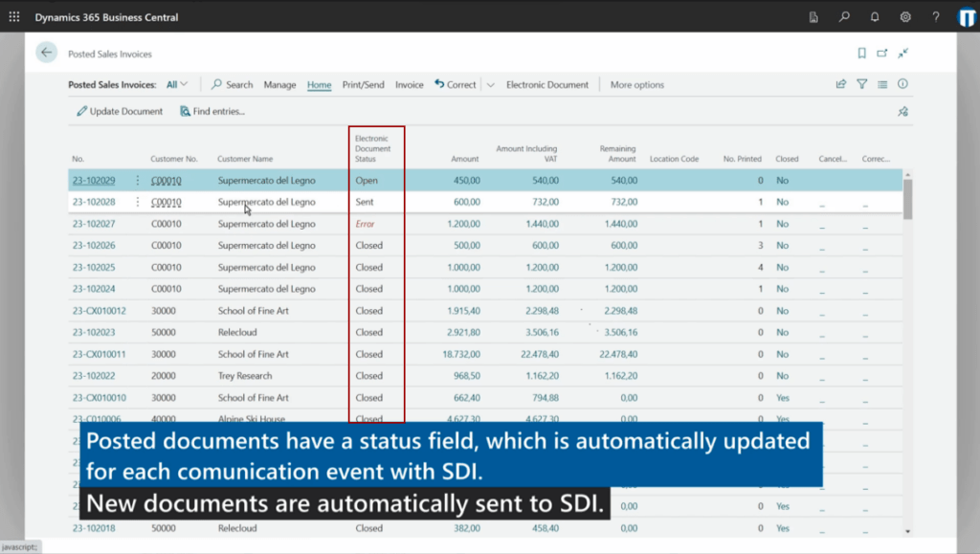Click amount 2.921,80

click(463, 332)
